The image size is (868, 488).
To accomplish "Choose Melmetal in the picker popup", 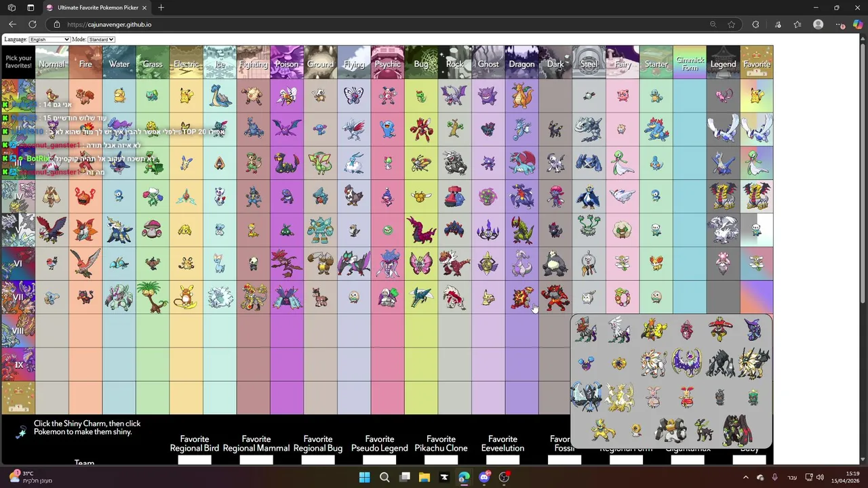I will point(669,430).
